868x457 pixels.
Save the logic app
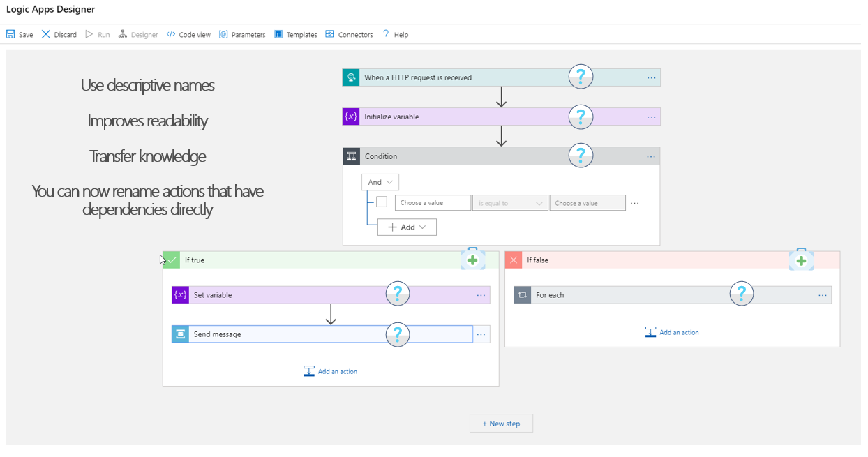pyautogui.click(x=20, y=34)
